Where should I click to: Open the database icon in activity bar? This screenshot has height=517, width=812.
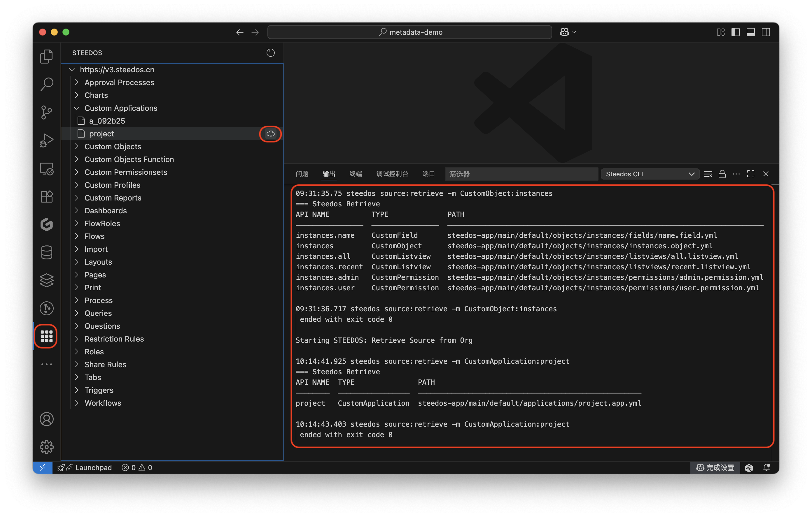click(x=47, y=252)
